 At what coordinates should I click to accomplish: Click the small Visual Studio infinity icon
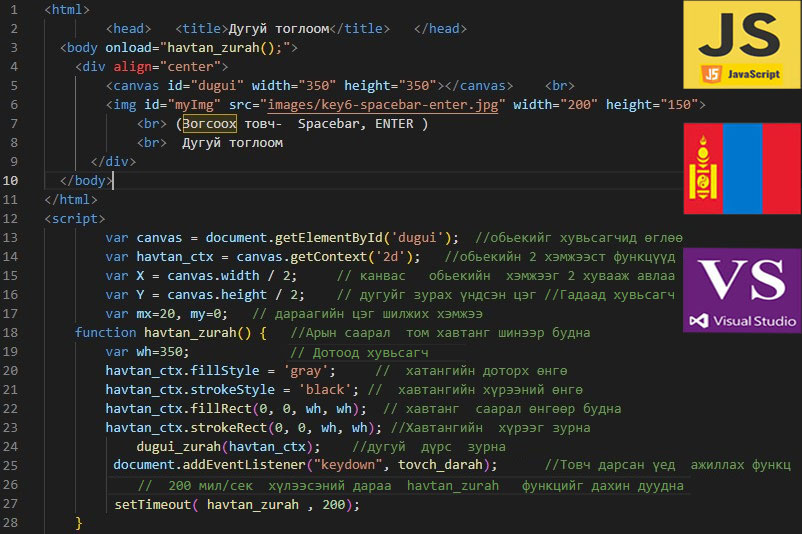703,320
